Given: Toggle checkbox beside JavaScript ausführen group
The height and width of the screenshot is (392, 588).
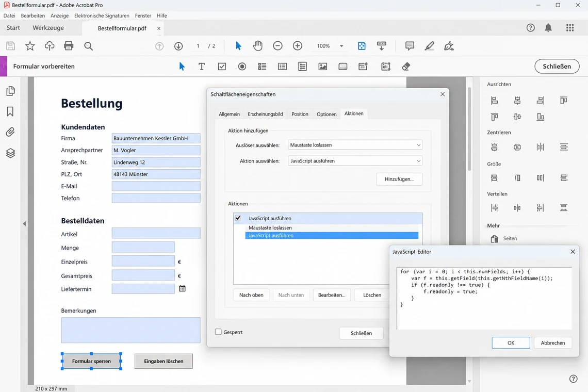Looking at the screenshot, I should coord(238,218).
